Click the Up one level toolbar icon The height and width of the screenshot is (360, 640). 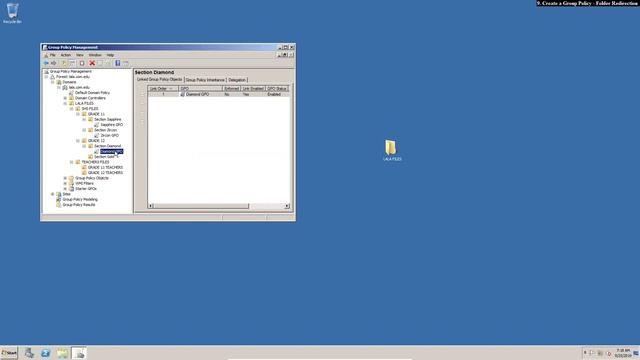coord(64,63)
